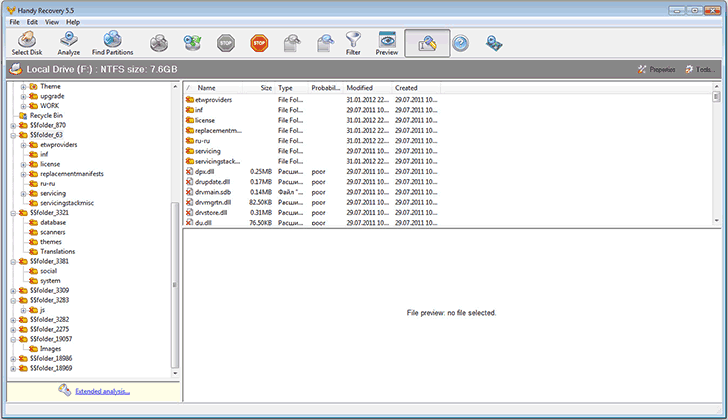Expand the etwproviders tree node

[23, 145]
